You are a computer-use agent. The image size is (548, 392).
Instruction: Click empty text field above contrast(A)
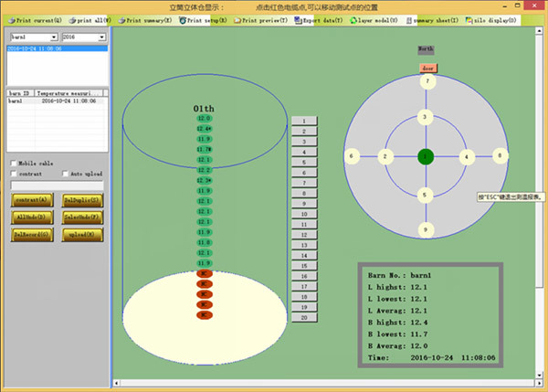[58, 185]
